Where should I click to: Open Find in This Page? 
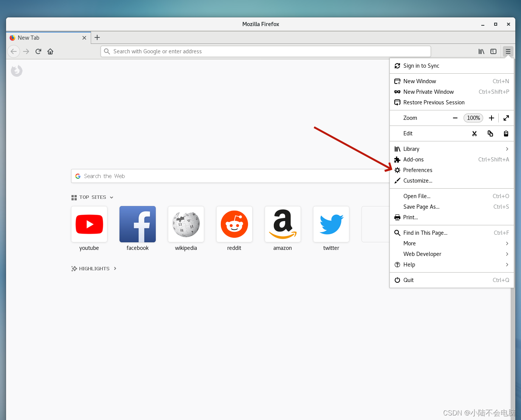coord(425,232)
